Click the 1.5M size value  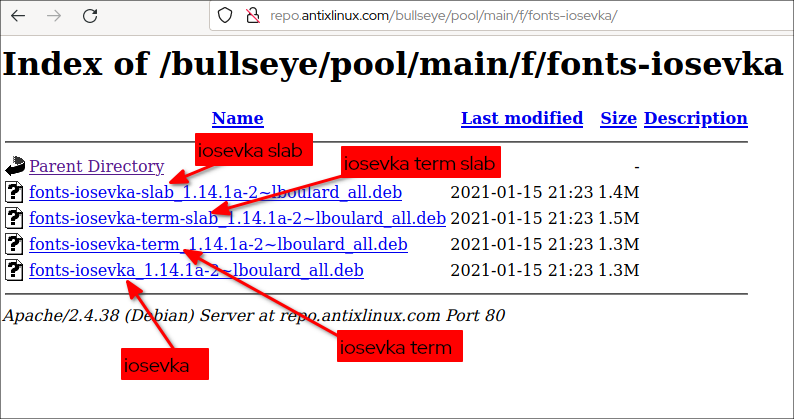[619, 218]
